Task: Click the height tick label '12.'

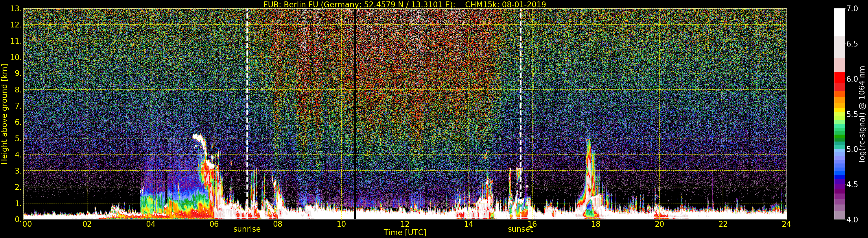Action: [x=16, y=25]
